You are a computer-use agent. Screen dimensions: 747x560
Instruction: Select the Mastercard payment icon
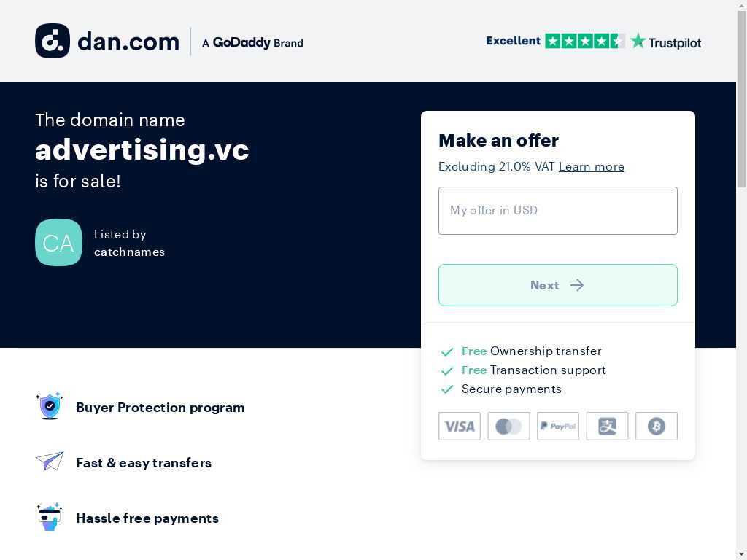(508, 426)
